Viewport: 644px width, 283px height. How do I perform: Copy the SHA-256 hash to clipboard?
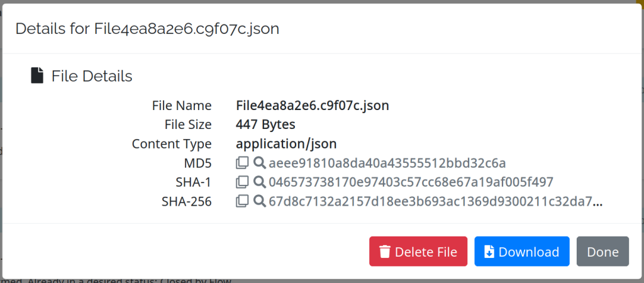point(242,202)
